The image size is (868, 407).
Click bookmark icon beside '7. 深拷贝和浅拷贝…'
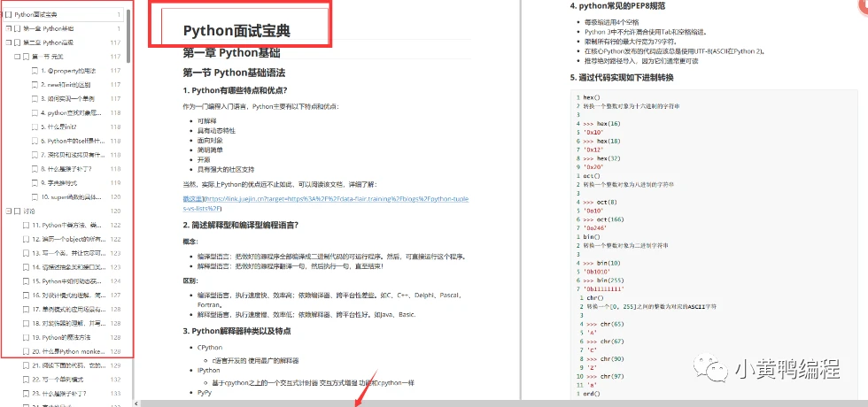coord(35,155)
